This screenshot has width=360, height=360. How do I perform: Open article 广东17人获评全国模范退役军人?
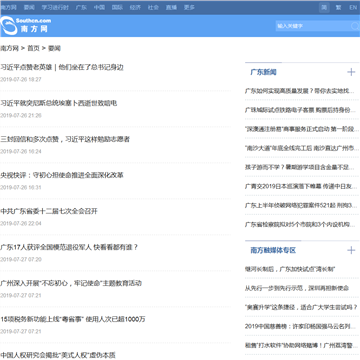69,247
